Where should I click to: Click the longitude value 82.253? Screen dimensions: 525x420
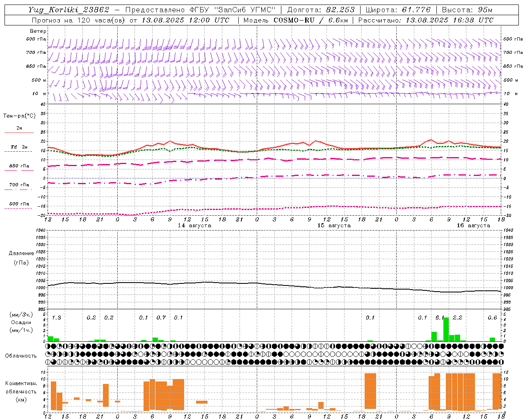(x=340, y=10)
